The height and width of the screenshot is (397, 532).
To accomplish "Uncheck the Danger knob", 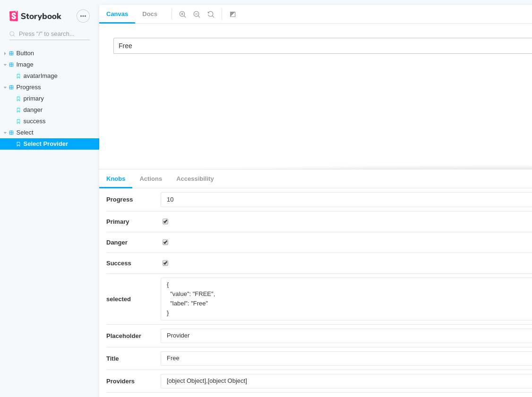I will [x=165, y=242].
